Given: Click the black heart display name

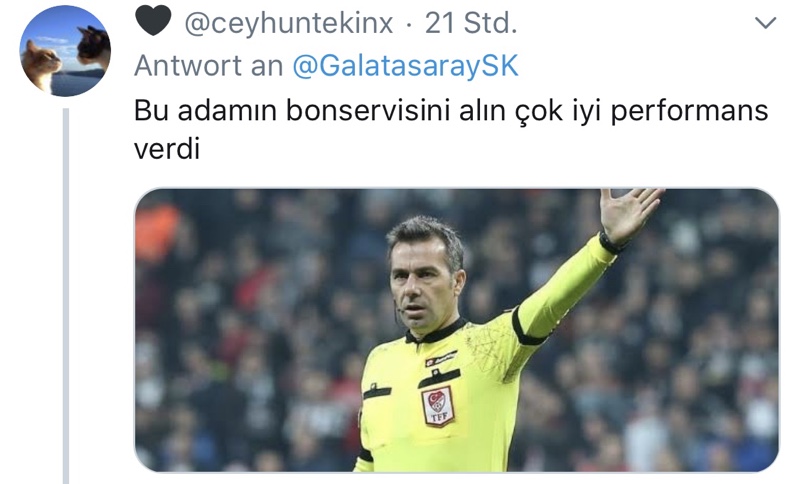Looking at the screenshot, I should point(153,22).
